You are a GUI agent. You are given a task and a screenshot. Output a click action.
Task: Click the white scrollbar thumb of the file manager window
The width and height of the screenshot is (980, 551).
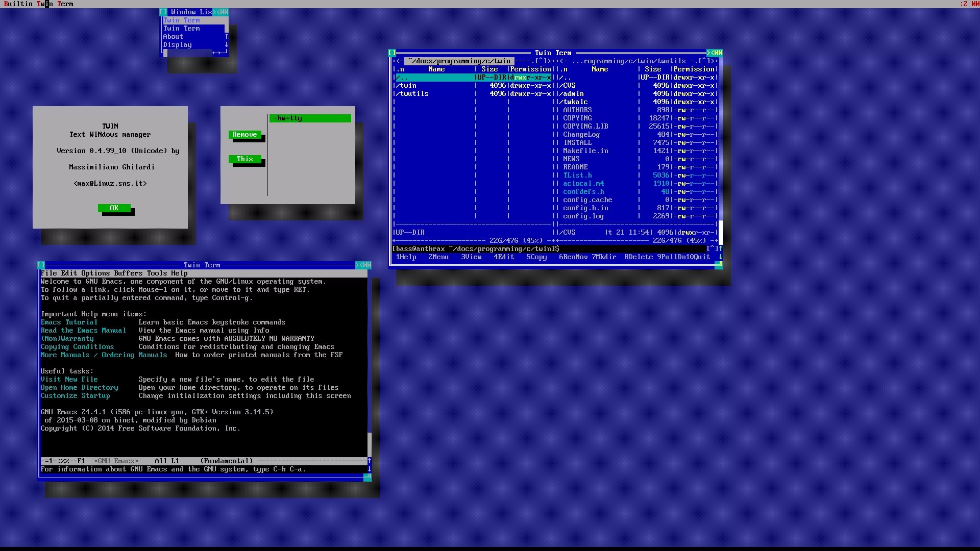721,232
